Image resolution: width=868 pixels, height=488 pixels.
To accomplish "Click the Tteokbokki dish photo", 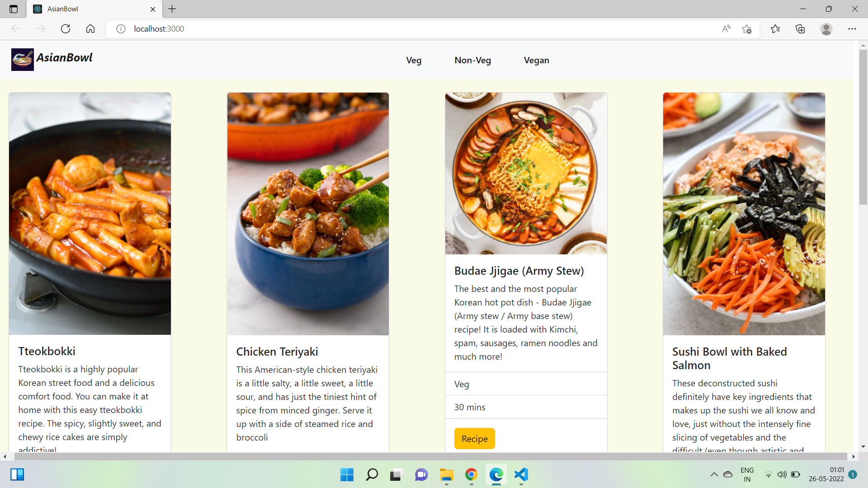I will pos(90,214).
